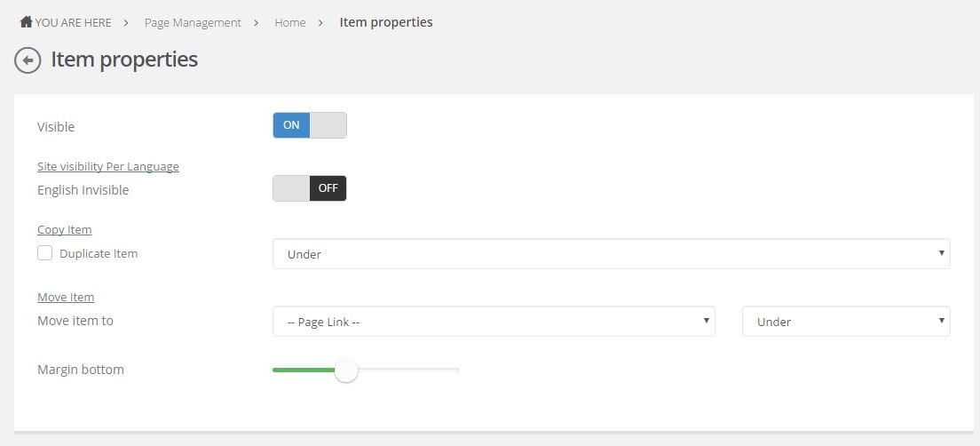
Task: Open the Move item Under dropdown
Action: pyautogui.click(x=846, y=322)
